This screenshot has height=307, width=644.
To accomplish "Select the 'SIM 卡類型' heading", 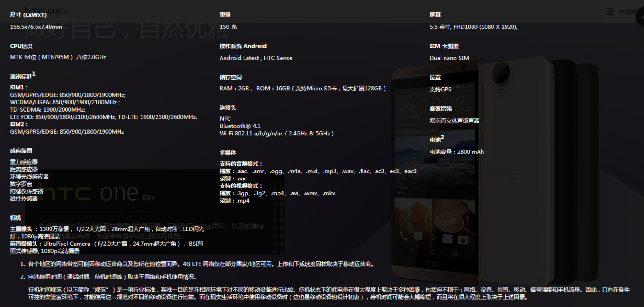I will click(444, 46).
